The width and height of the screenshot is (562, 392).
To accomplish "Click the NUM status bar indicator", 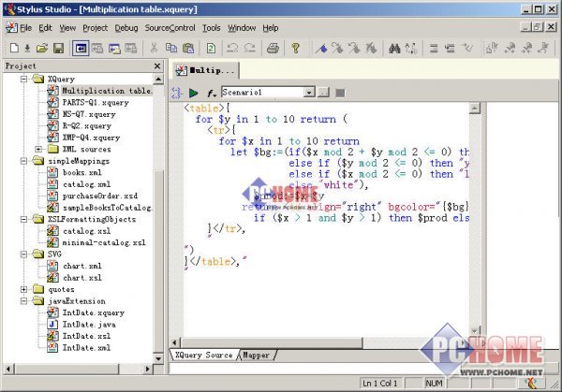I will [x=434, y=384].
